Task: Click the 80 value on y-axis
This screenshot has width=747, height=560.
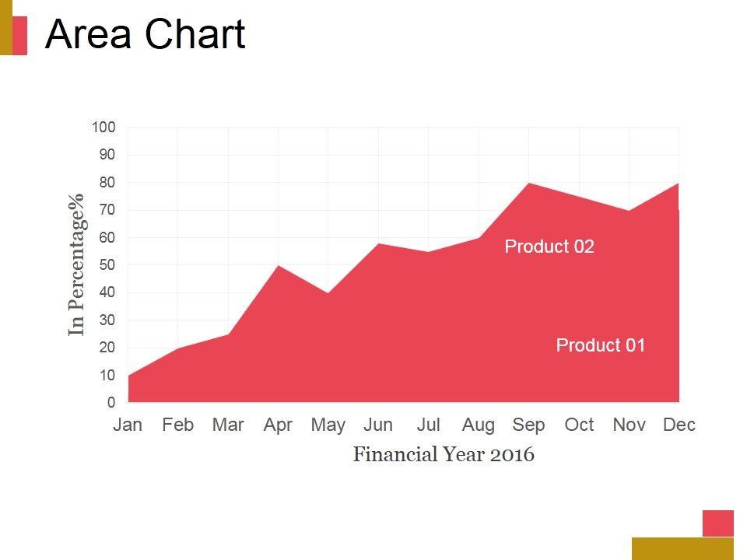Action: pyautogui.click(x=107, y=183)
